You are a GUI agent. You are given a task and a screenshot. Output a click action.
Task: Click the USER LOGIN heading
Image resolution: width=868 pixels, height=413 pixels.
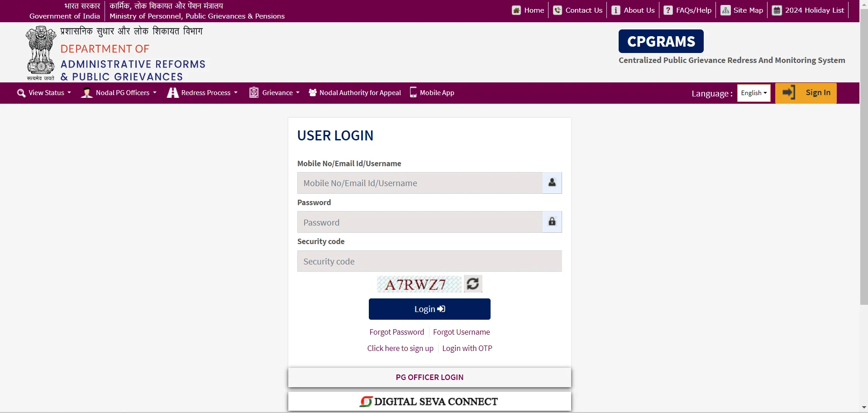[x=335, y=135]
